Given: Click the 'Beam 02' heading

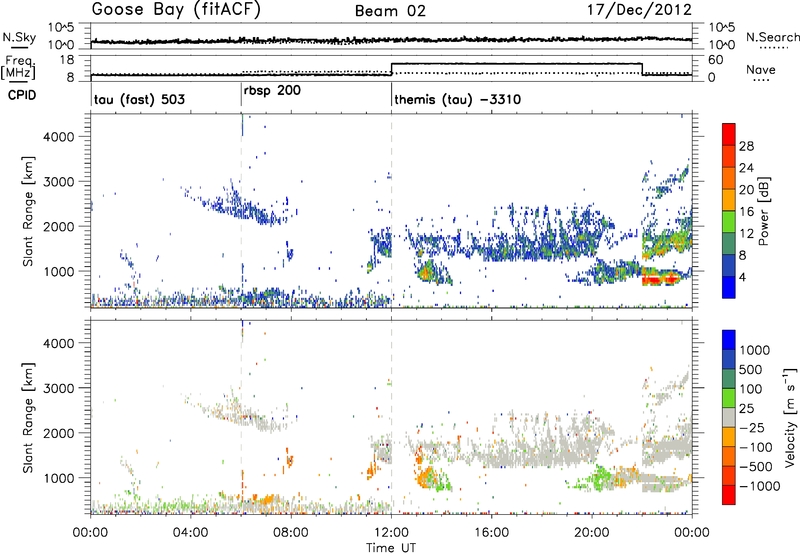Looking at the screenshot, I should (390, 11).
